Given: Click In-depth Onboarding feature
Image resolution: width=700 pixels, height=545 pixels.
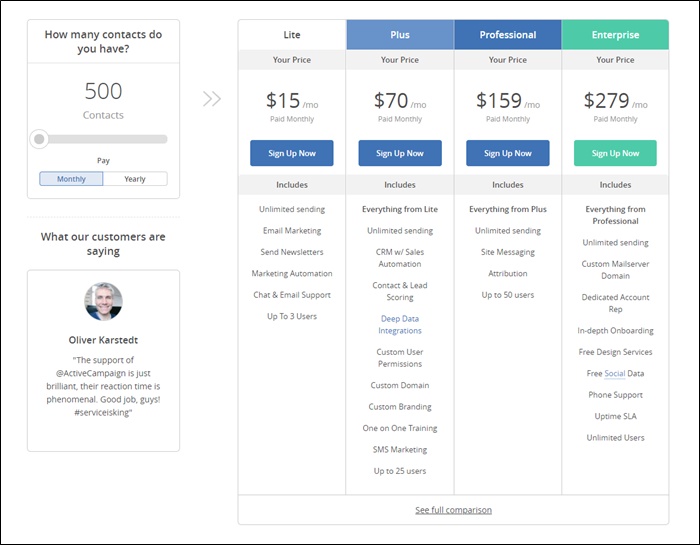Looking at the screenshot, I should coord(615,331).
